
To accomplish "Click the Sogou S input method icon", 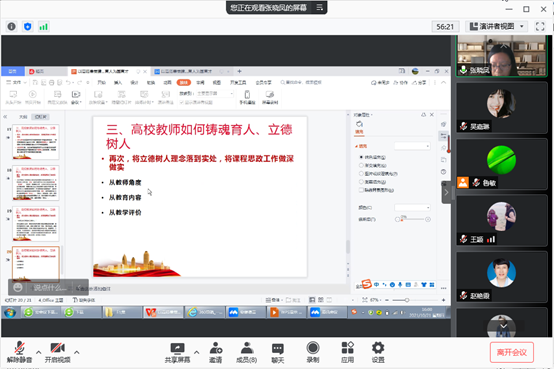I will 367,284.
